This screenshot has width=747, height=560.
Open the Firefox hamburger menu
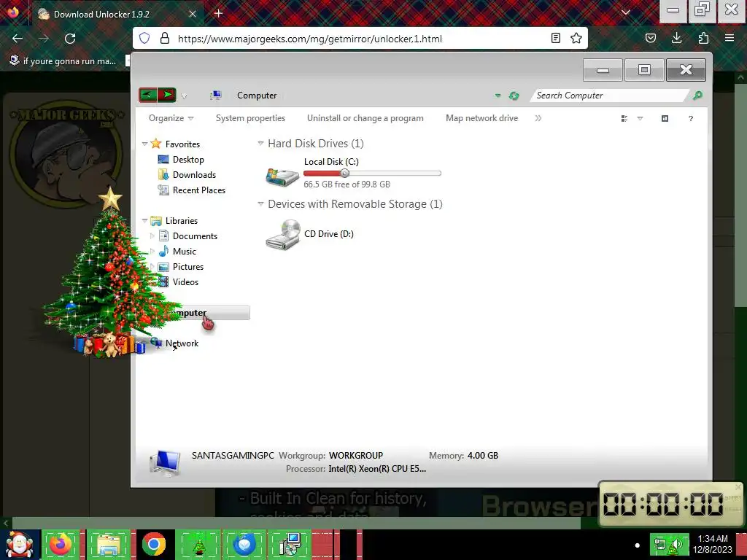729,38
